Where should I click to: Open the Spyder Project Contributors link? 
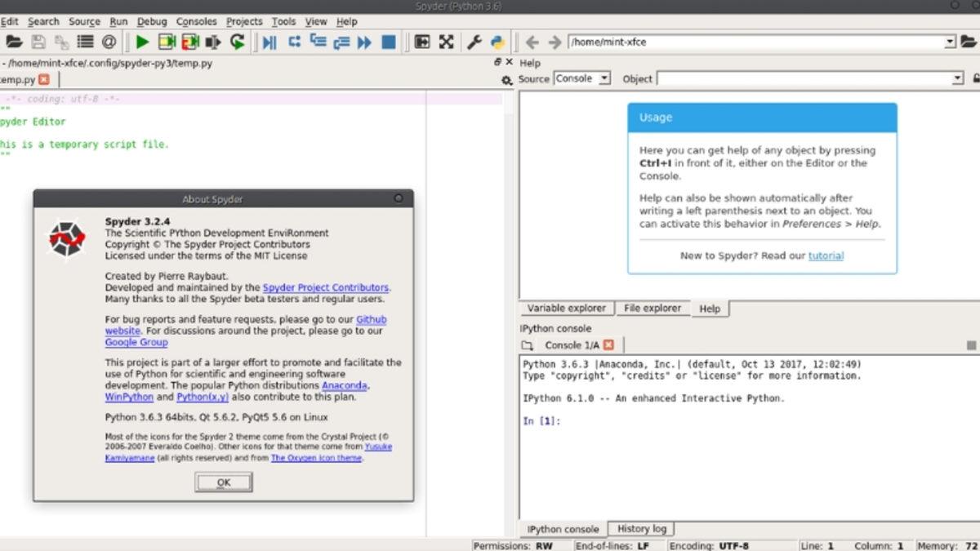pos(325,288)
